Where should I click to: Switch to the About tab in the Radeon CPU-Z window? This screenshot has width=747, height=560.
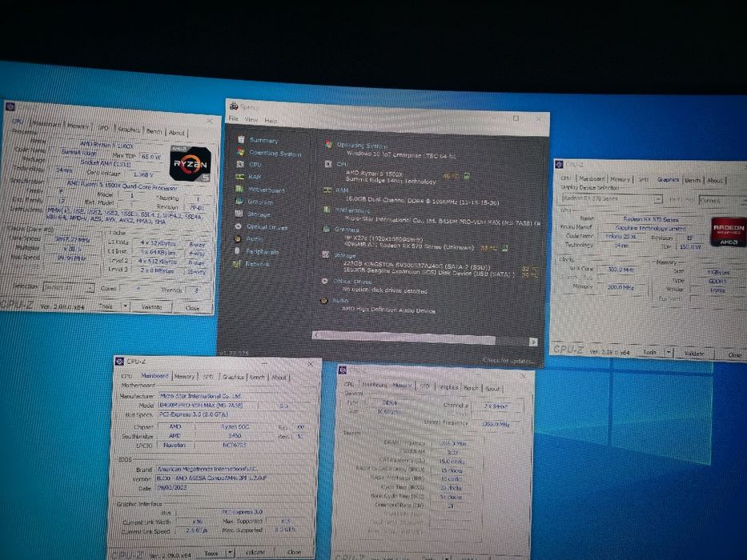tap(714, 180)
